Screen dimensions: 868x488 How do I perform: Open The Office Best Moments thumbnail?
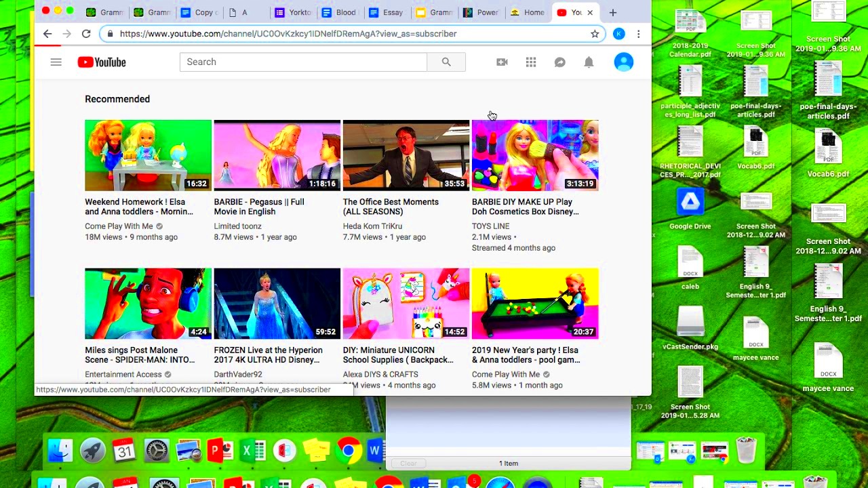point(406,155)
